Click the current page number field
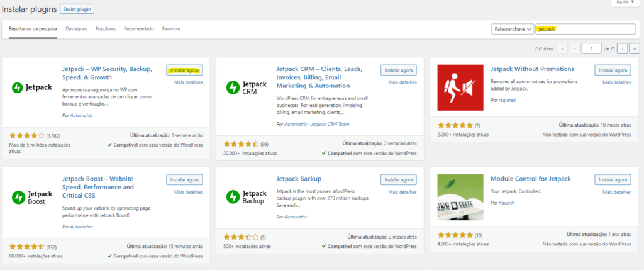Viewport: 644px width, 270px height. tap(591, 48)
